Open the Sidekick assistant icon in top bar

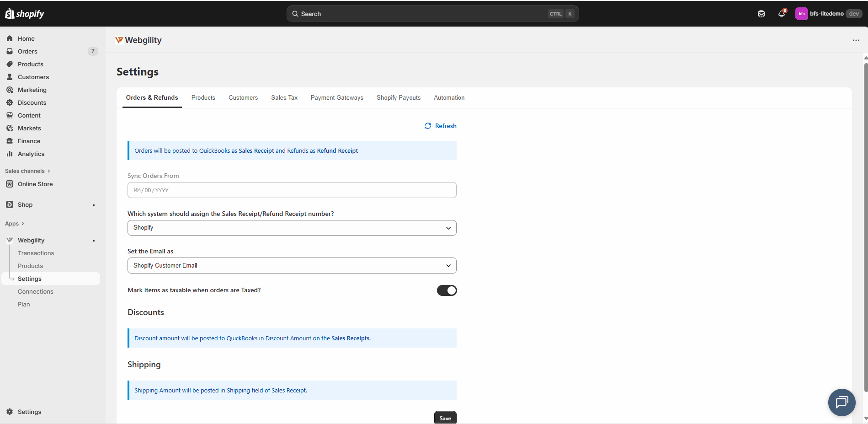click(761, 14)
